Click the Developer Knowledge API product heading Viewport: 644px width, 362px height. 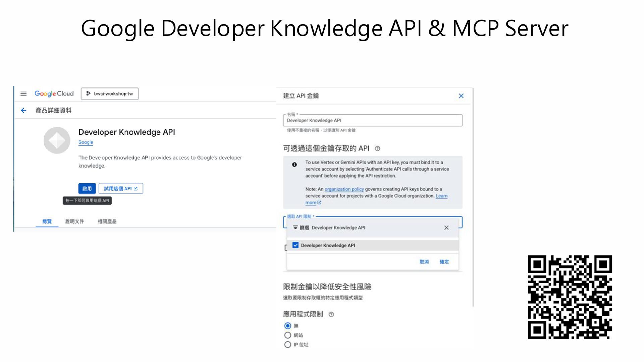127,132
